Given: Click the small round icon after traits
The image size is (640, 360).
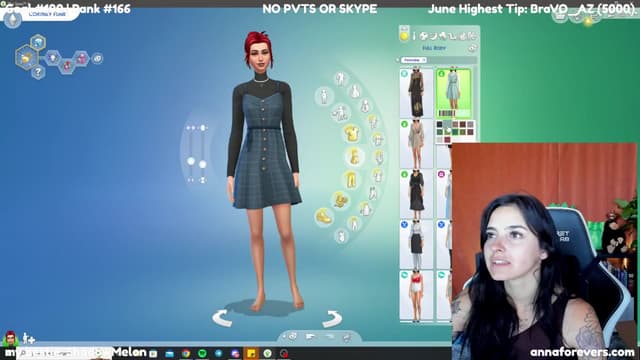Looking at the screenshot, I should tap(97, 58).
